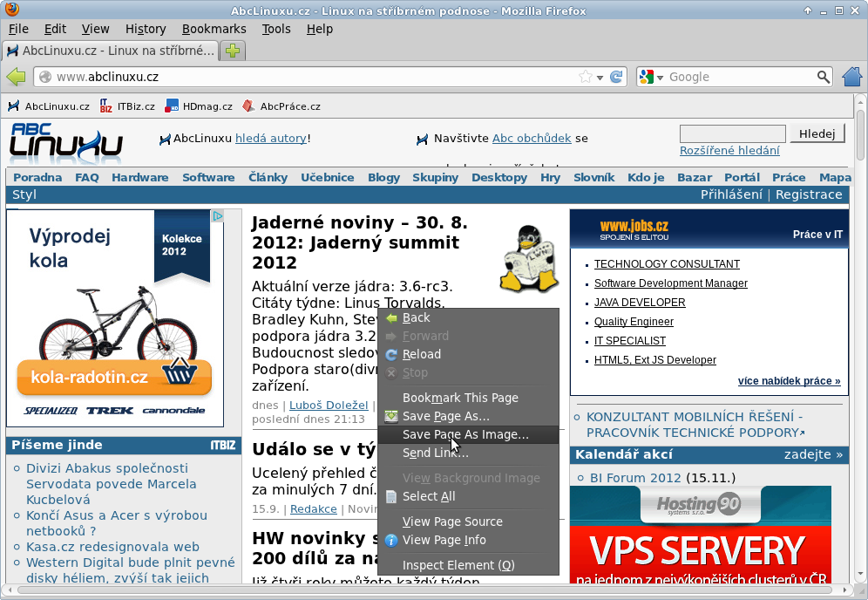
Task: Click the vertical scrollbar thumb
Action: pos(860,134)
